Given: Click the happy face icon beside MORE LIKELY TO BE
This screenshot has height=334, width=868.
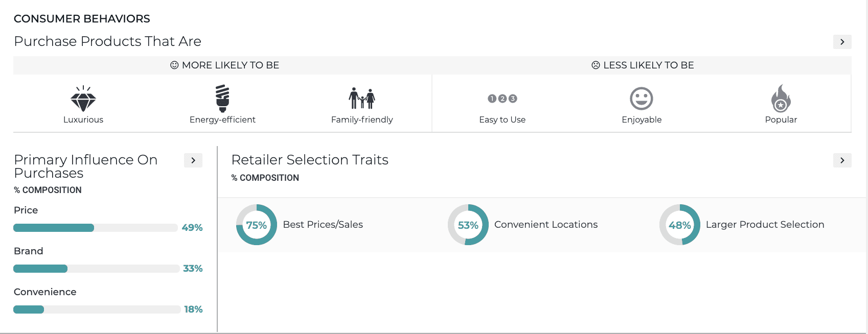Looking at the screenshot, I should 174,65.
